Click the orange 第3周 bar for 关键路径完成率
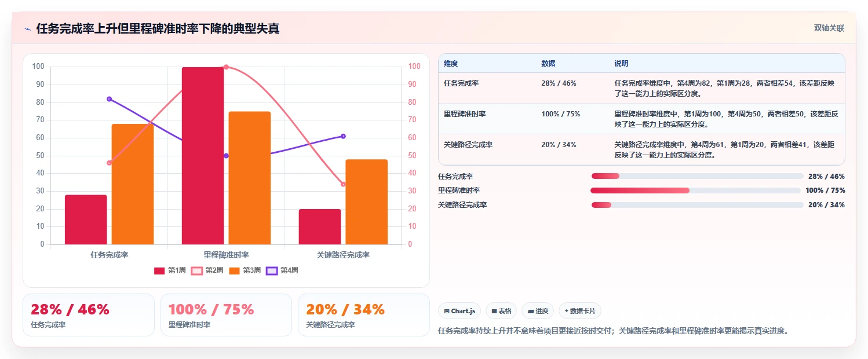Image resolution: width=868 pixels, height=359 pixels. 366,202
